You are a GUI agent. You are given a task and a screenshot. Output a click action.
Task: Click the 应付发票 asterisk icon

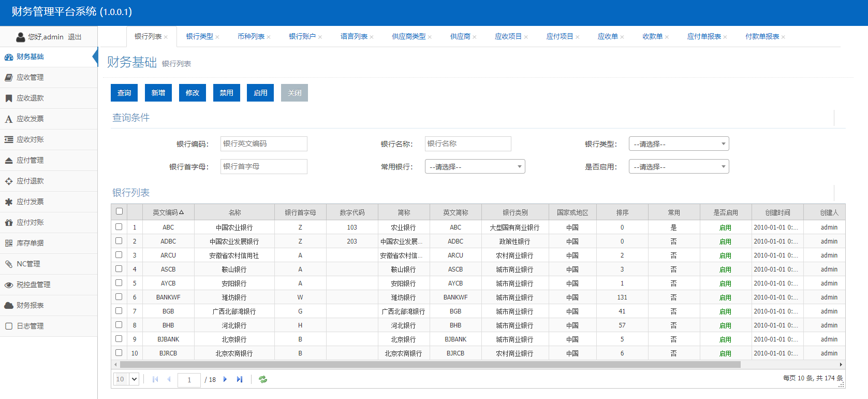click(9, 202)
